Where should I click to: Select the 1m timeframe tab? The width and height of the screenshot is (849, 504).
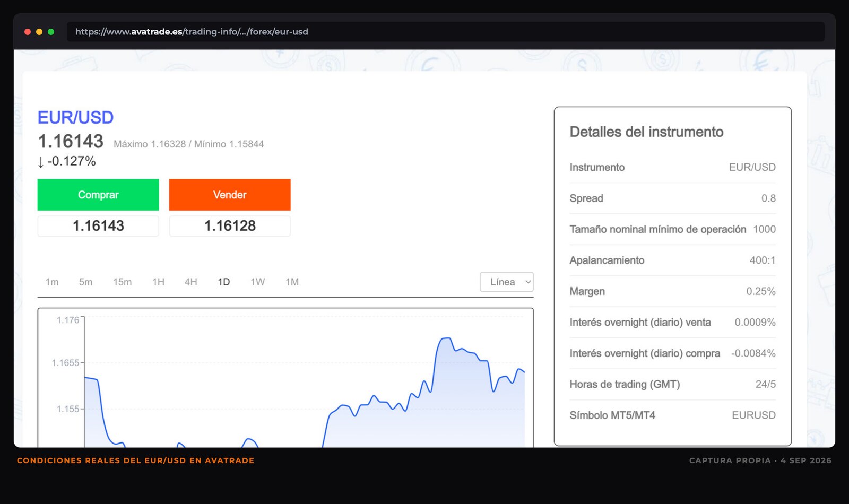click(52, 282)
